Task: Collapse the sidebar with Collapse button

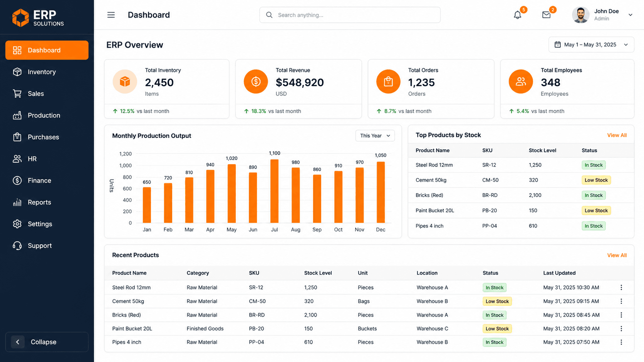Action: (47, 342)
